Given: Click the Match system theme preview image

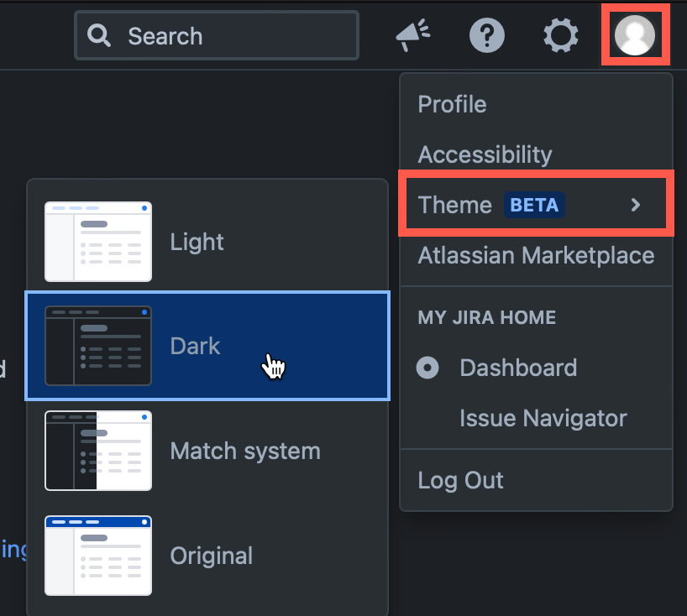Looking at the screenshot, I should click(x=97, y=451).
